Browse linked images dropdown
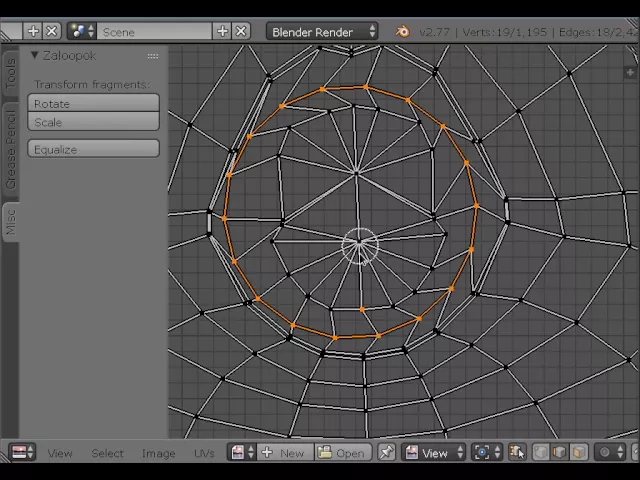The width and height of the screenshot is (640, 480). [242, 452]
